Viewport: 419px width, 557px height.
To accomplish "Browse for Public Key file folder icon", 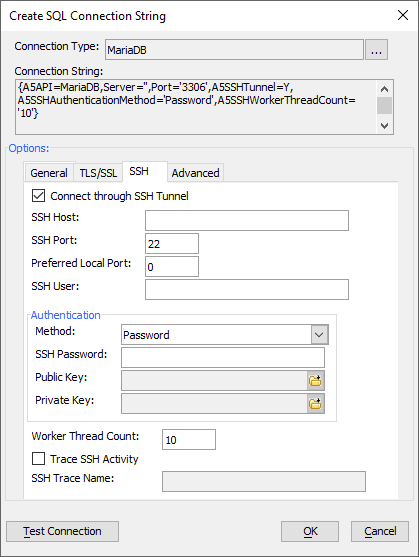I will tap(315, 381).
